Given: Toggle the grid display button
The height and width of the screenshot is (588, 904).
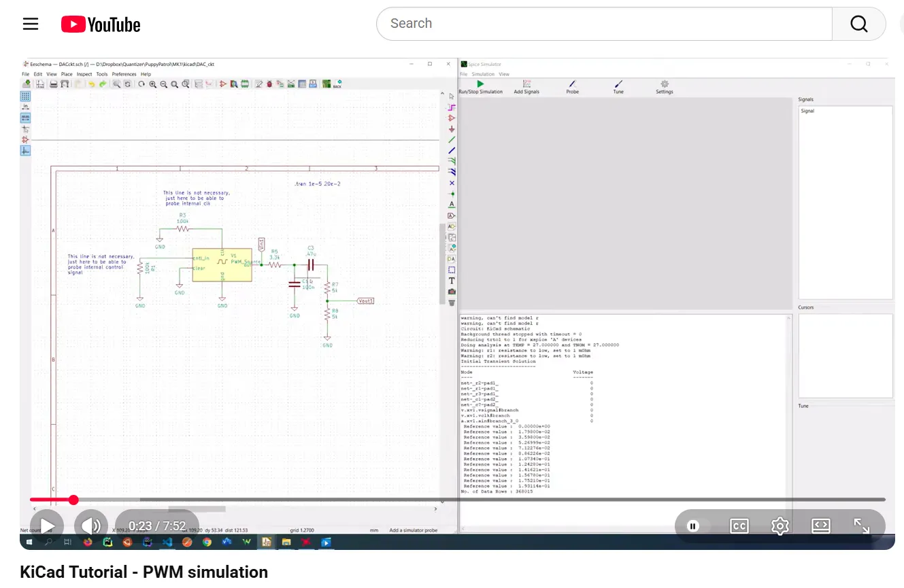Looking at the screenshot, I should coord(25,96).
